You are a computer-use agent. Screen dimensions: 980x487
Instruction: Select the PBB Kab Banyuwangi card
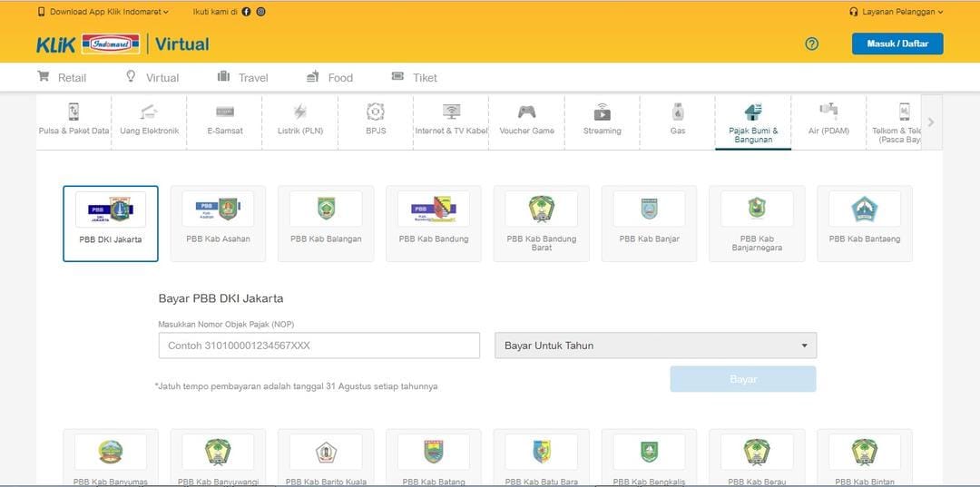coord(218,457)
